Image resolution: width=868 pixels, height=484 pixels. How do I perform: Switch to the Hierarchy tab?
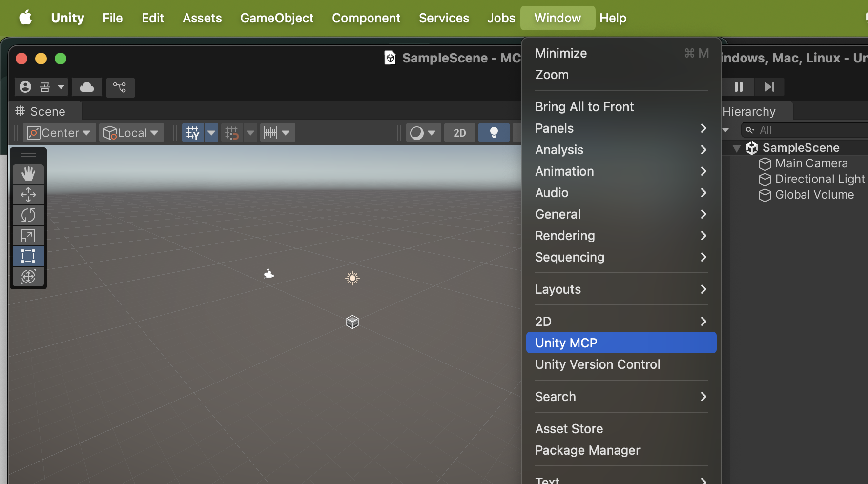pos(756,111)
